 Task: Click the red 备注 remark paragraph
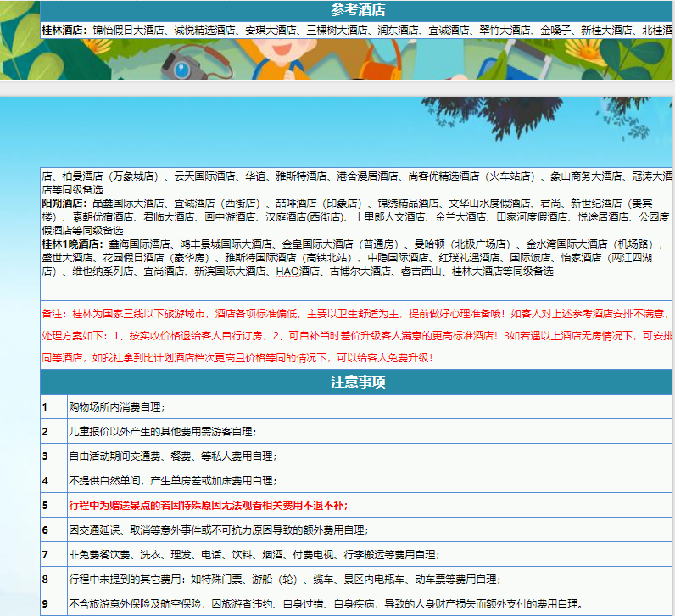coord(357,335)
